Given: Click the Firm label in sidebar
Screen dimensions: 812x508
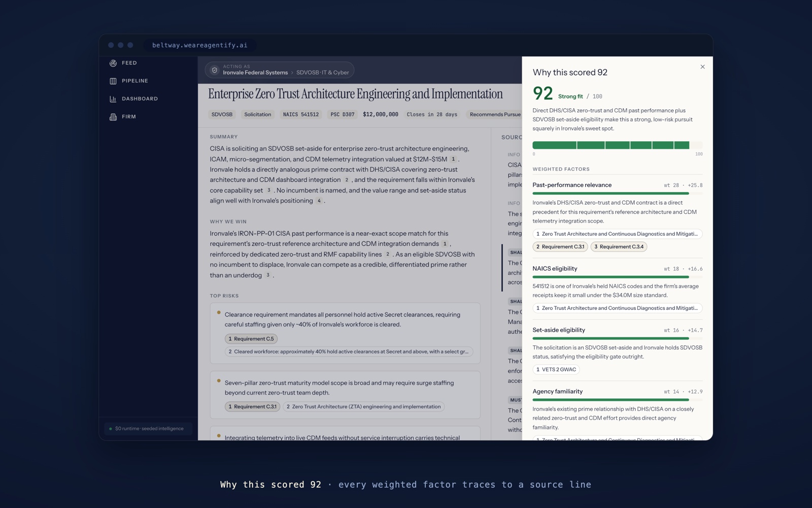Looking at the screenshot, I should 129,117.
